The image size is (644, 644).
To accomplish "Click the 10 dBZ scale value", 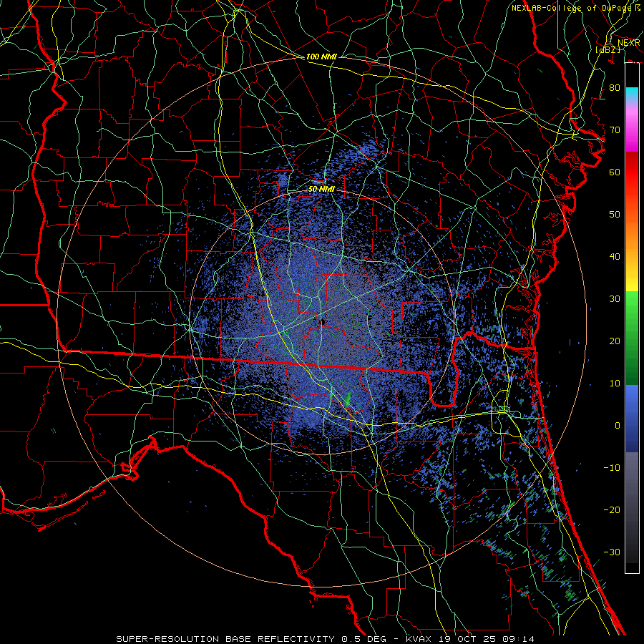I will click(x=615, y=384).
